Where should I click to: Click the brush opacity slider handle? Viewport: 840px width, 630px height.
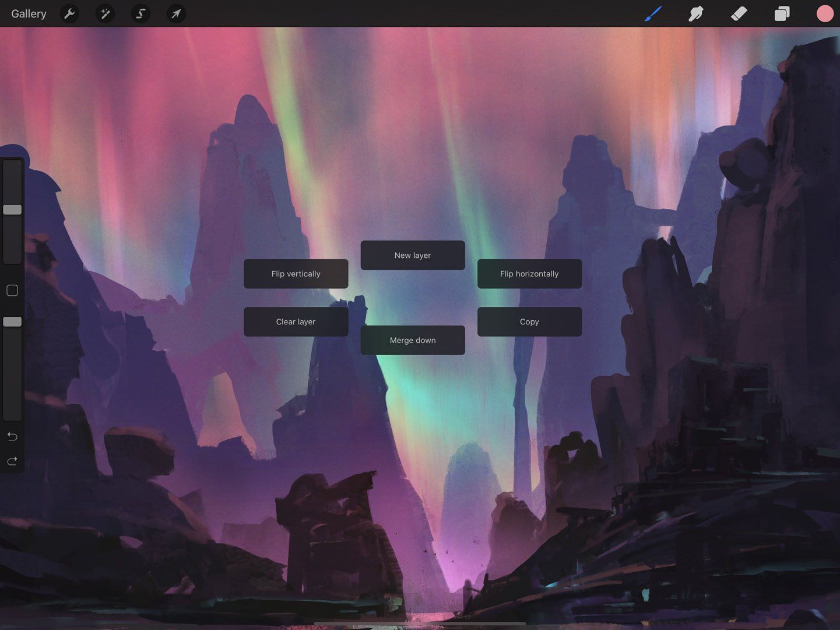tap(12, 321)
